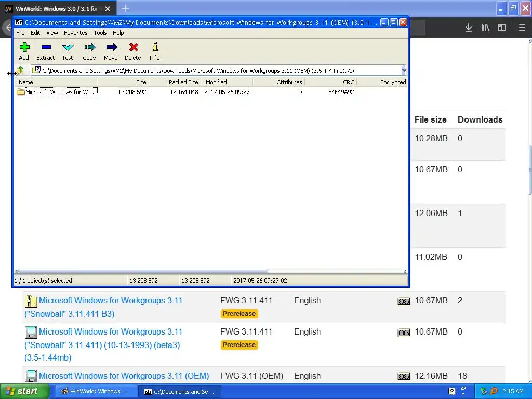Sort by Size column header
The image size is (532, 399).
coord(123,82)
